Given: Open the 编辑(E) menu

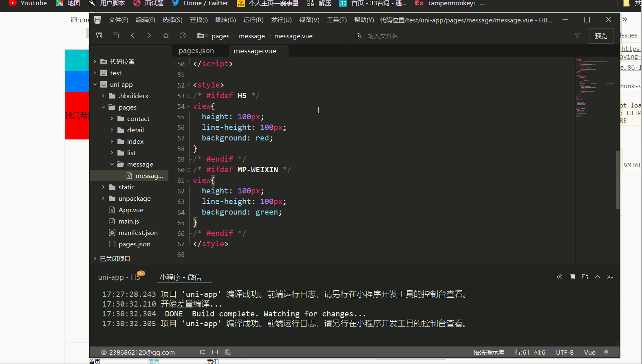Looking at the screenshot, I should coord(146,20).
